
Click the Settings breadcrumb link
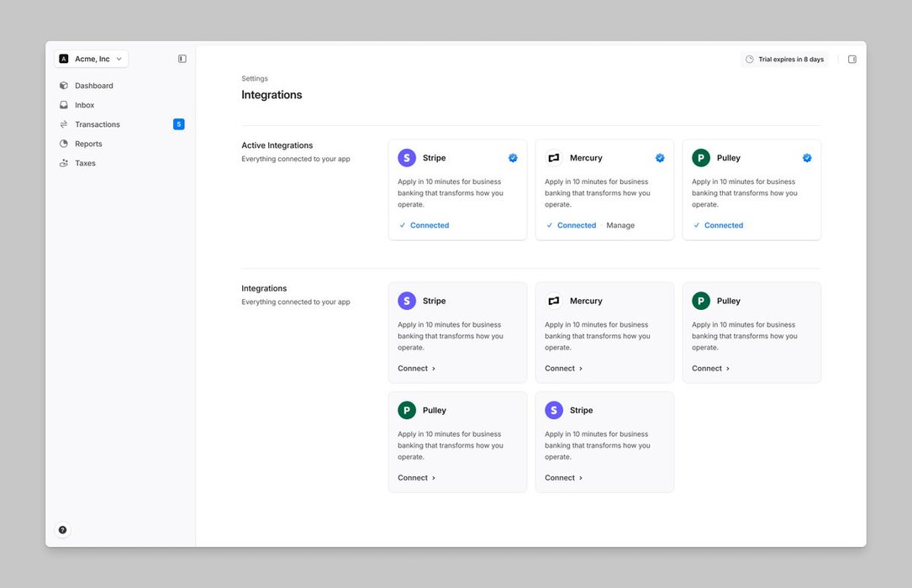pyautogui.click(x=255, y=79)
